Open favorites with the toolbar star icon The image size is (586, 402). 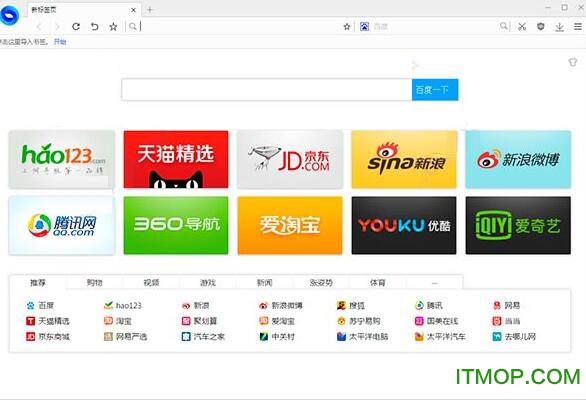(x=113, y=27)
